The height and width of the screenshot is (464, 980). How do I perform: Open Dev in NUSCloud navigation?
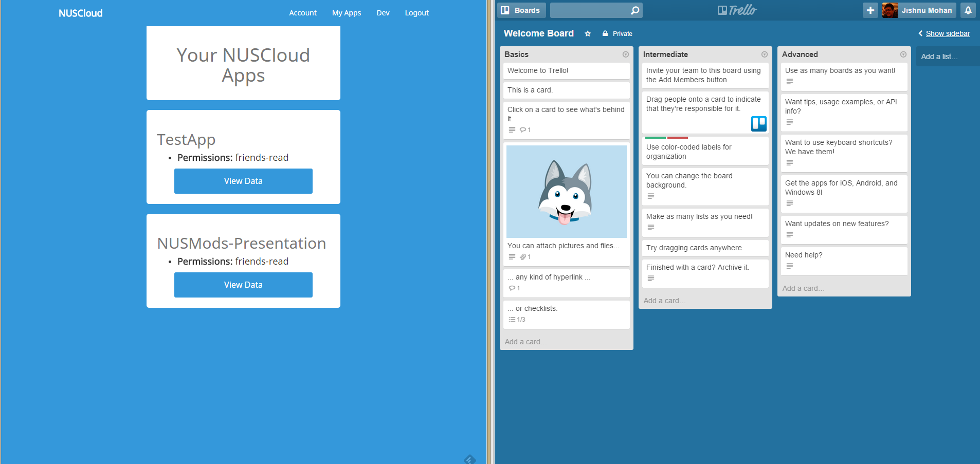tap(383, 13)
